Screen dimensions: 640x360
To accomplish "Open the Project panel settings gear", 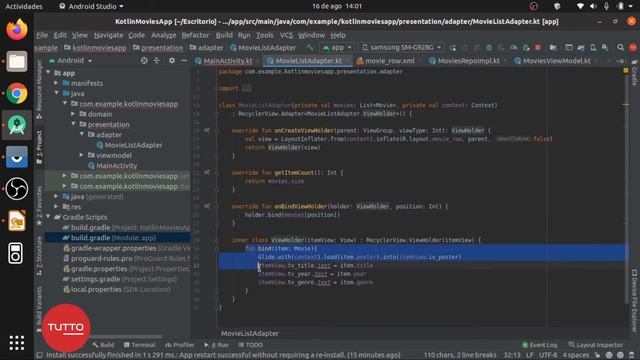I will 172,60.
